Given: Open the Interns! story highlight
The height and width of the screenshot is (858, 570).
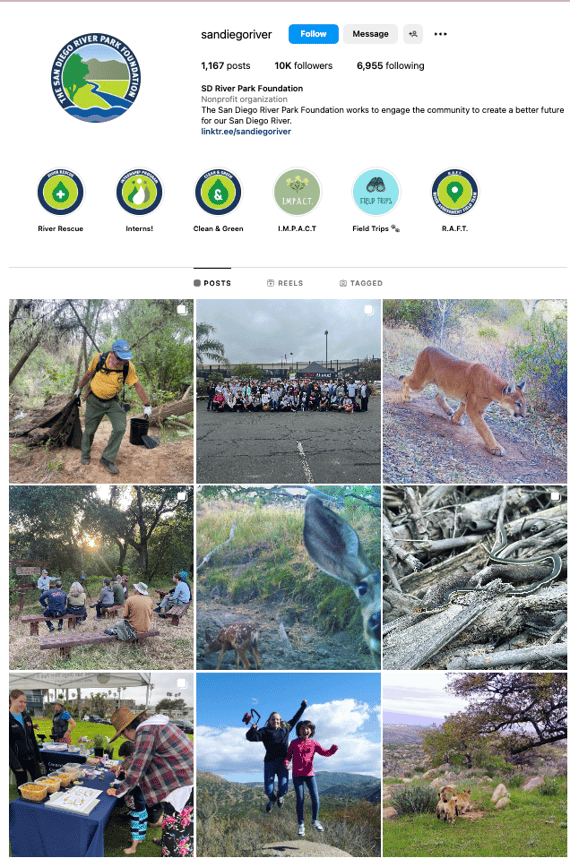Looking at the screenshot, I should coord(139,192).
